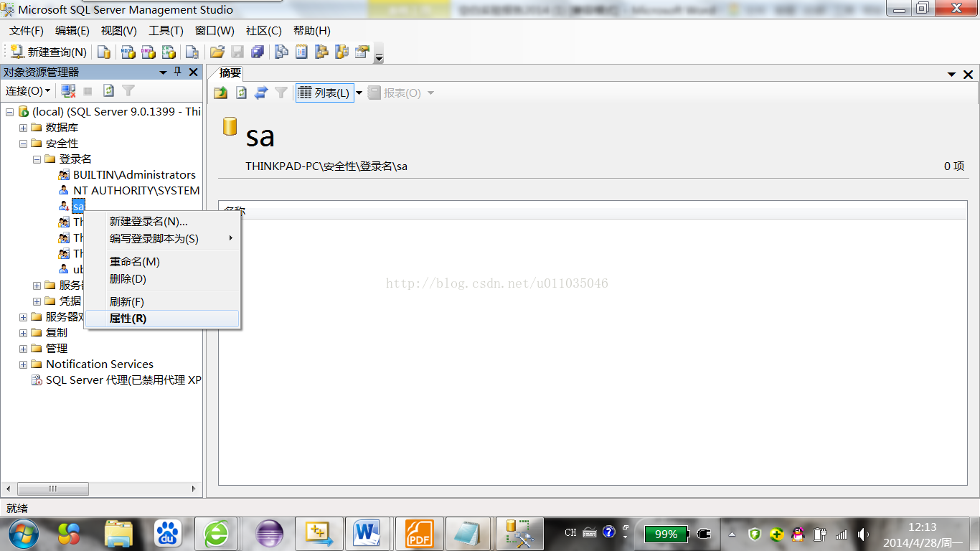Click the grayed-out Save disk icon

[x=237, y=52]
